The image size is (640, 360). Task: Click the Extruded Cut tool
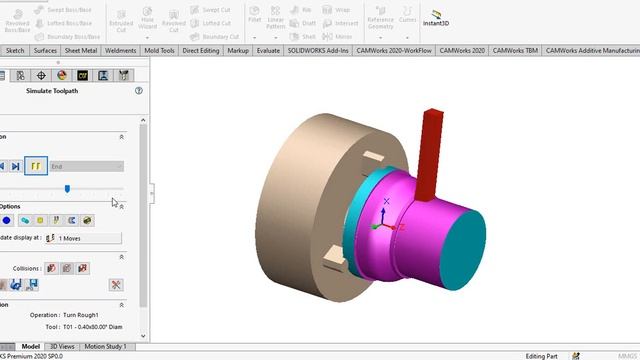coord(121,20)
